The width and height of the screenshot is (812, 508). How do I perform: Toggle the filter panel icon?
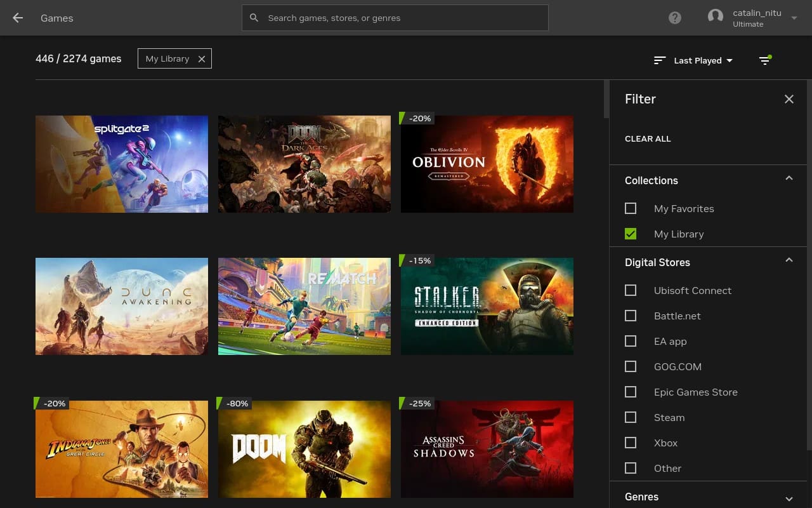point(765,60)
